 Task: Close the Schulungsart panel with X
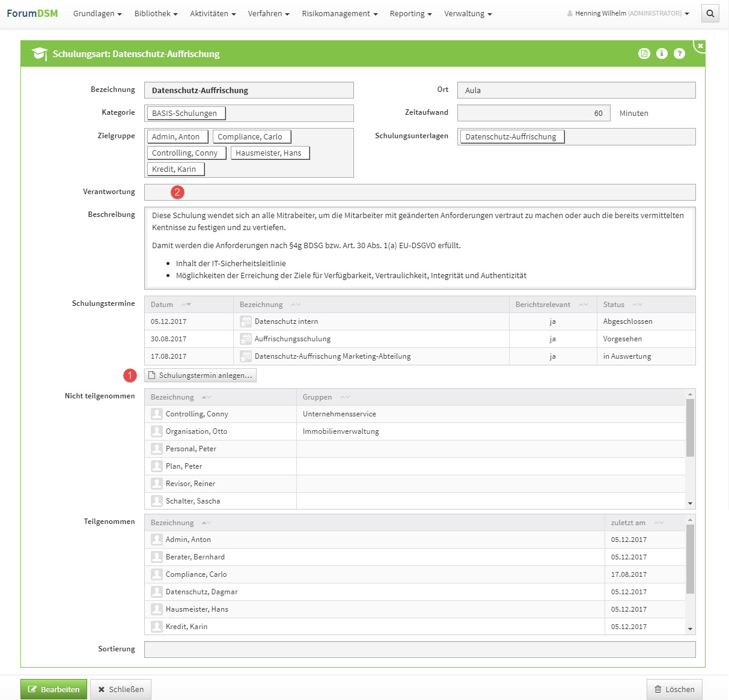[x=700, y=46]
